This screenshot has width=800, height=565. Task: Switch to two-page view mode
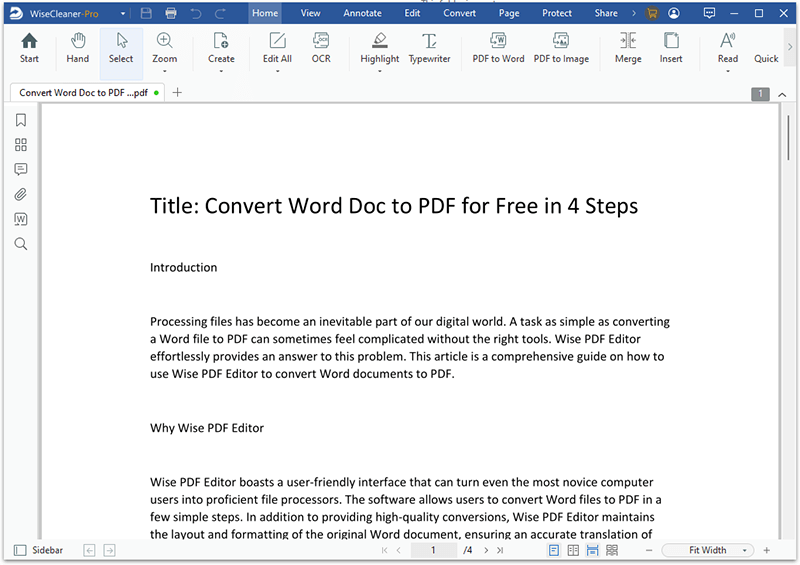click(x=573, y=550)
